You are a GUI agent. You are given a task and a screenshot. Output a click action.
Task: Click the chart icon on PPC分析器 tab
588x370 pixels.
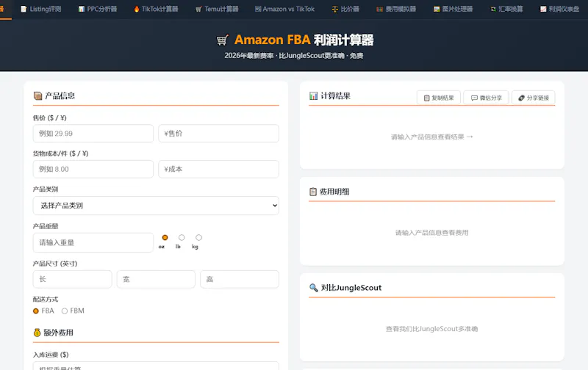82,9
